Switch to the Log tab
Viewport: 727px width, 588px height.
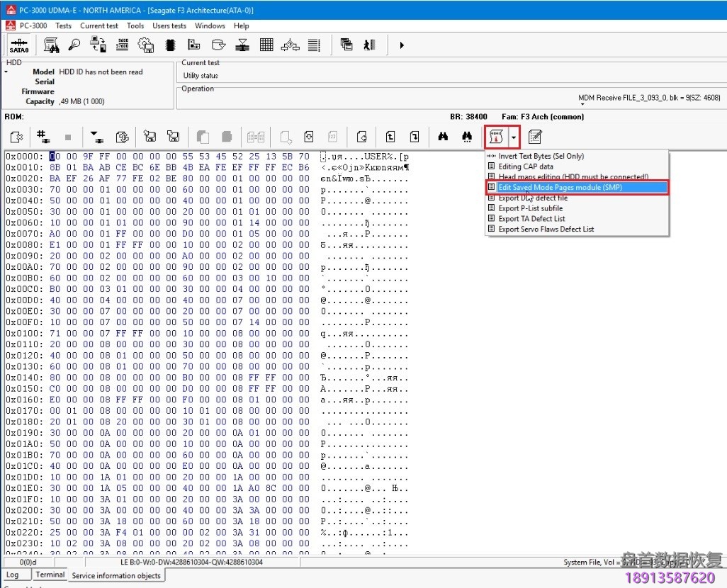click(13, 575)
